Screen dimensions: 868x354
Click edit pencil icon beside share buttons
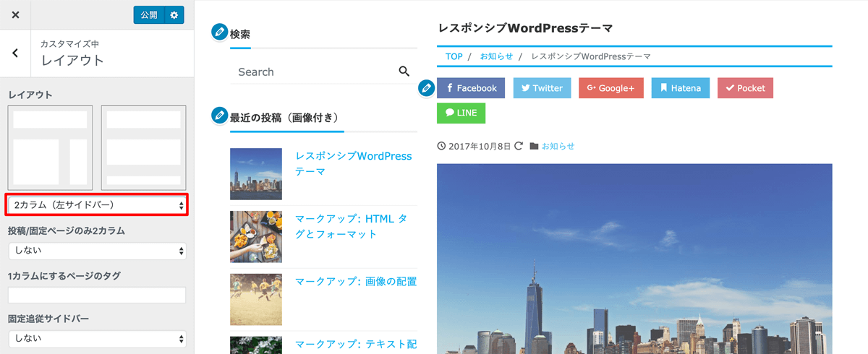427,88
